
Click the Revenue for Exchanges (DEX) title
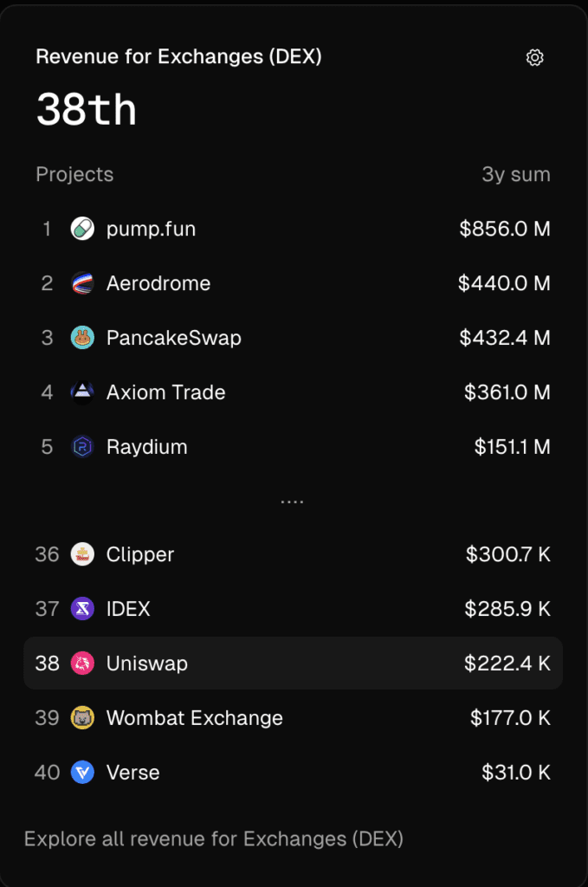click(x=178, y=57)
